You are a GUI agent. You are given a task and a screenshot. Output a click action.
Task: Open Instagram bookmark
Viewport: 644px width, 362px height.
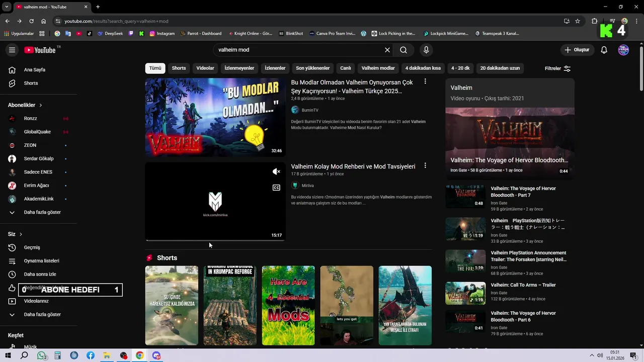[x=162, y=34]
